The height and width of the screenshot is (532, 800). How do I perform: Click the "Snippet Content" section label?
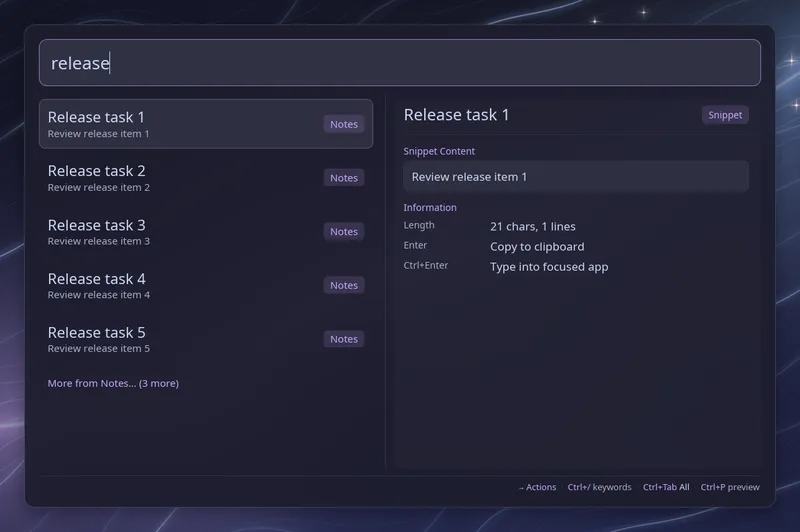click(x=439, y=151)
